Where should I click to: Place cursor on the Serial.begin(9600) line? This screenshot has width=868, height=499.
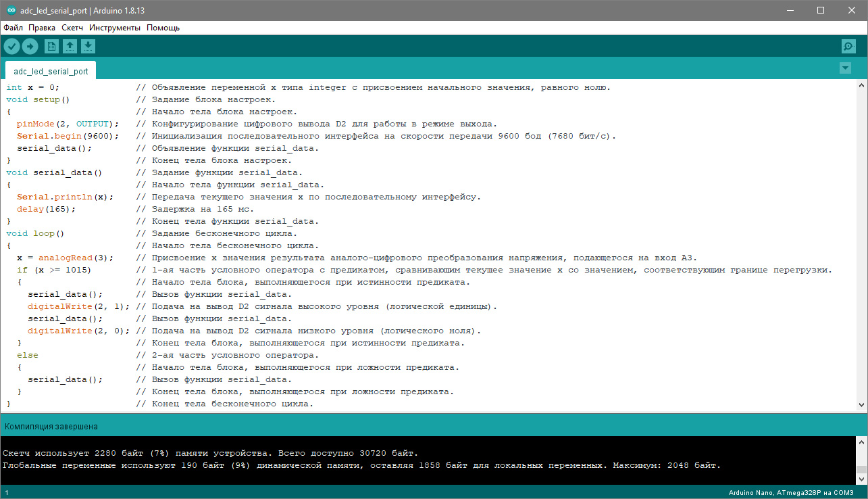click(68, 136)
